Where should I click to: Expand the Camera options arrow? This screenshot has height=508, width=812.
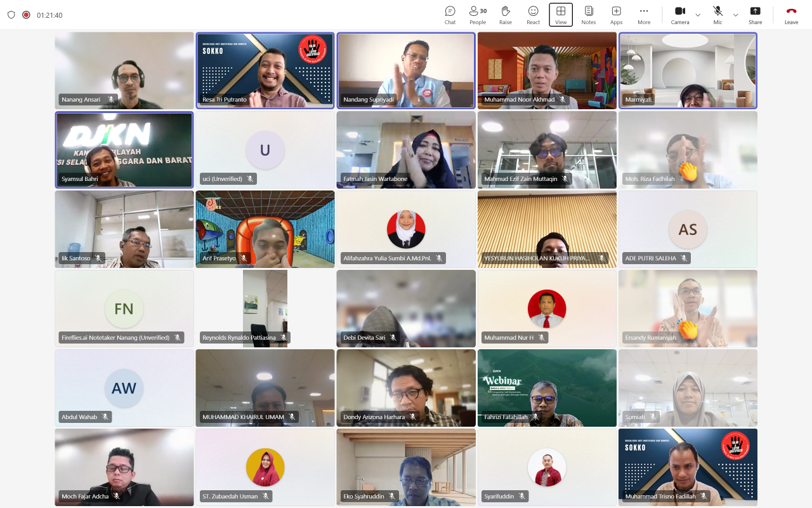tap(698, 15)
